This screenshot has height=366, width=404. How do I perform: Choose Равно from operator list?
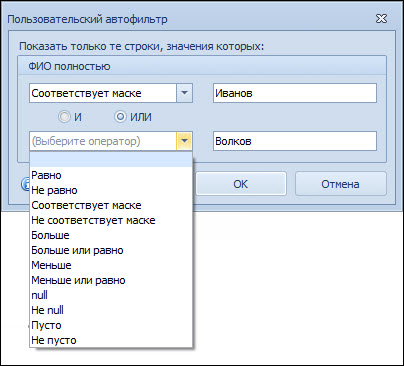pos(111,175)
